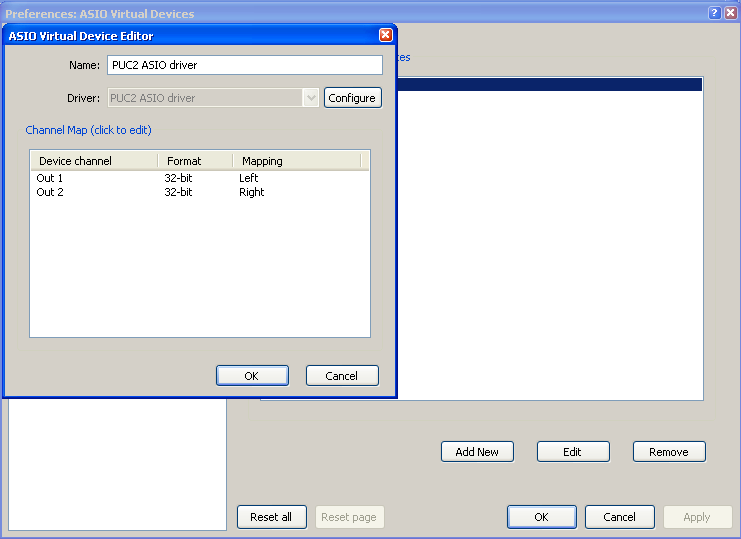
Task: Click OK in the Preferences window
Action: tap(542, 517)
